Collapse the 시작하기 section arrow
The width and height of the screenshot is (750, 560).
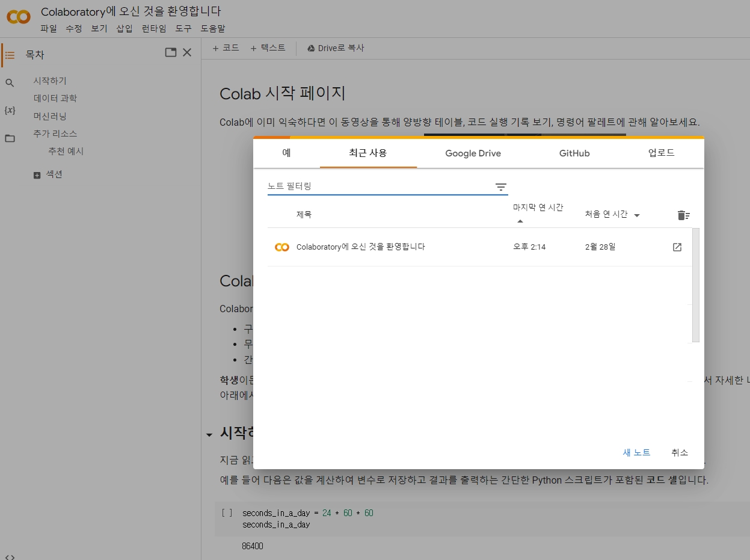[x=209, y=434]
